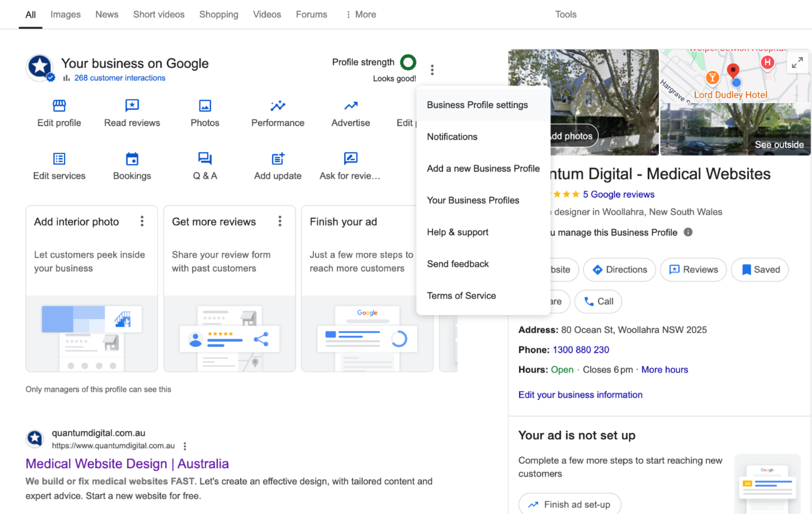Click Finish your ad card title

(x=343, y=222)
